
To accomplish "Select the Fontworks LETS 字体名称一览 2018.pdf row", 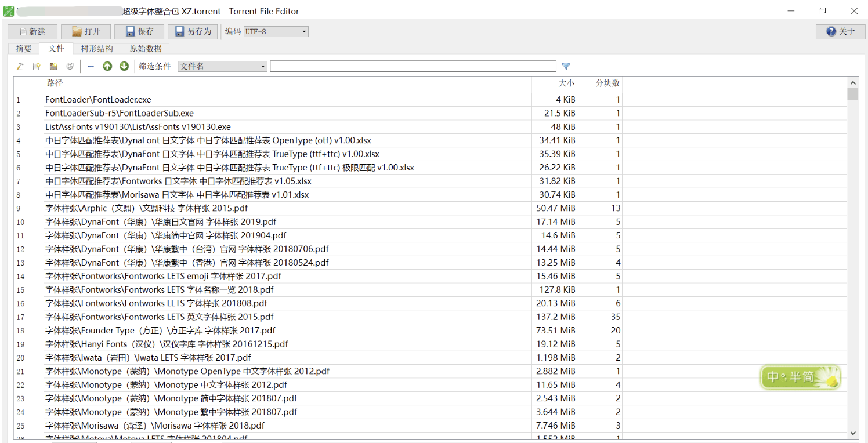I will coord(431,289).
